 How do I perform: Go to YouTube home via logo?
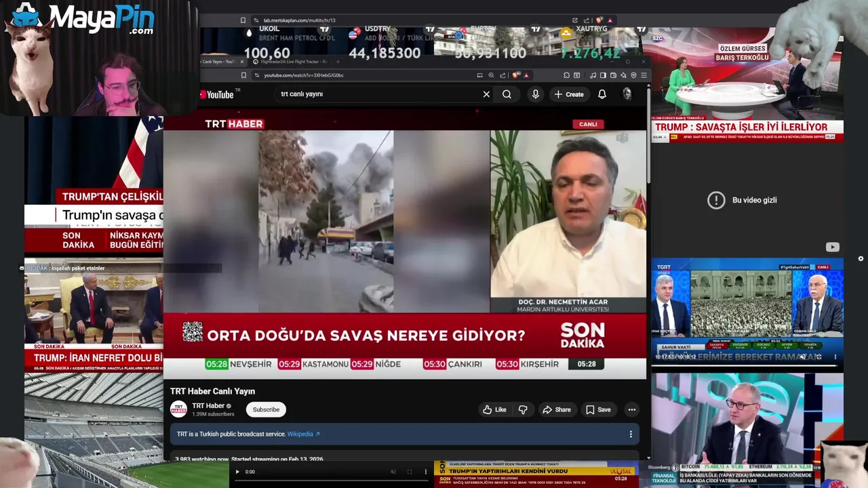217,94
